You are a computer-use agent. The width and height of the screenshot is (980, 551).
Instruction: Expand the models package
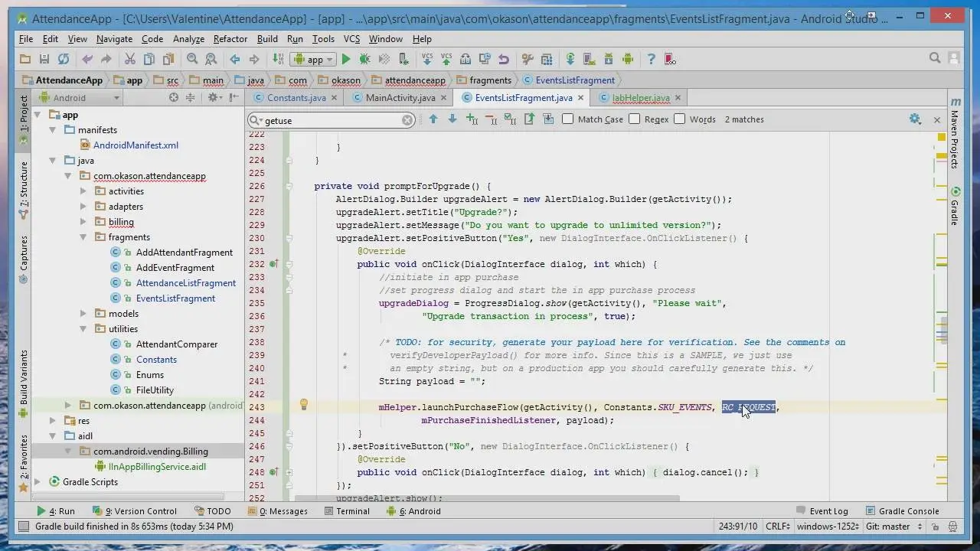(x=83, y=314)
